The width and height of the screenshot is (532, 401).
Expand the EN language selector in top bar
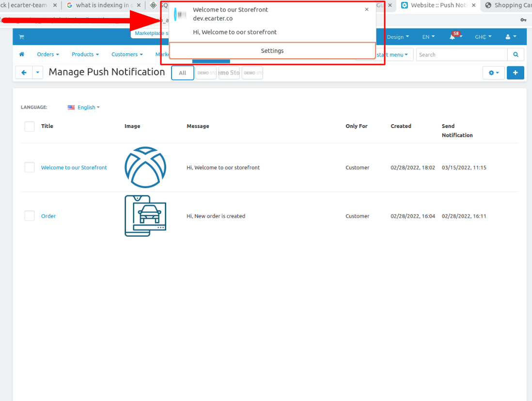point(428,37)
